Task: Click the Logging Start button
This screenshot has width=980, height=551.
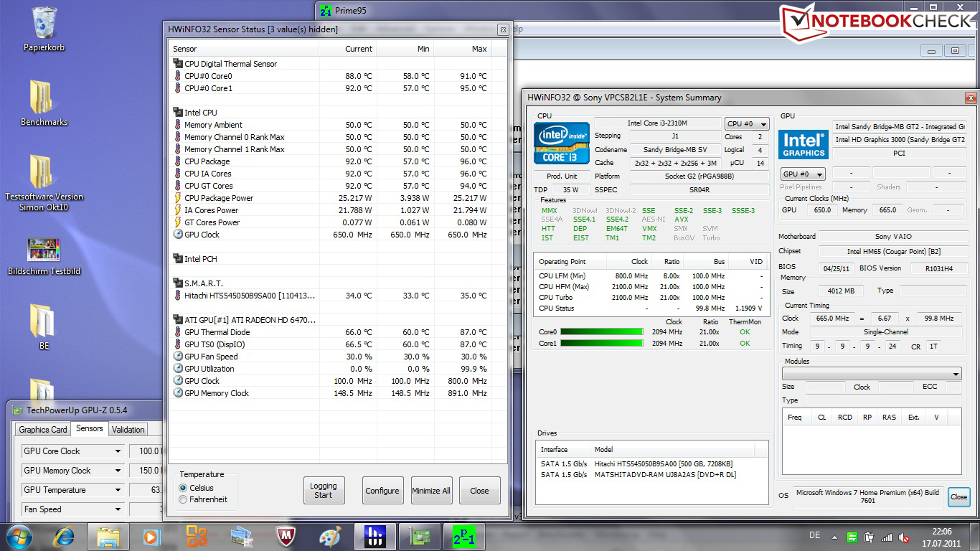Action: [x=324, y=491]
